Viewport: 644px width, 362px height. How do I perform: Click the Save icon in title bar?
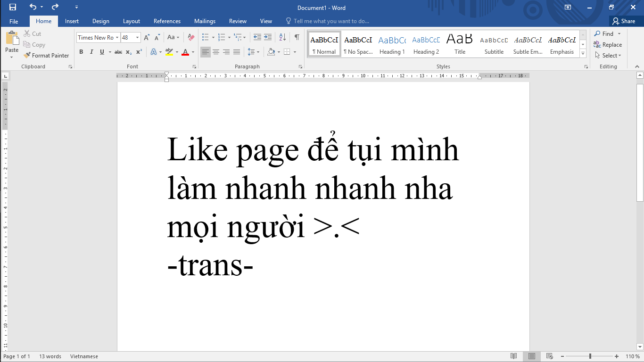[x=13, y=7]
